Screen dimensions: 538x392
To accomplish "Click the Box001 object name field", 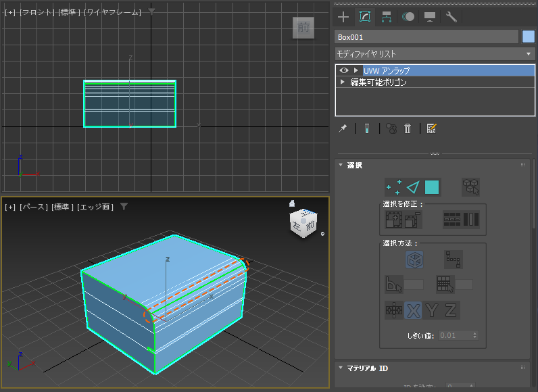I will (426, 37).
